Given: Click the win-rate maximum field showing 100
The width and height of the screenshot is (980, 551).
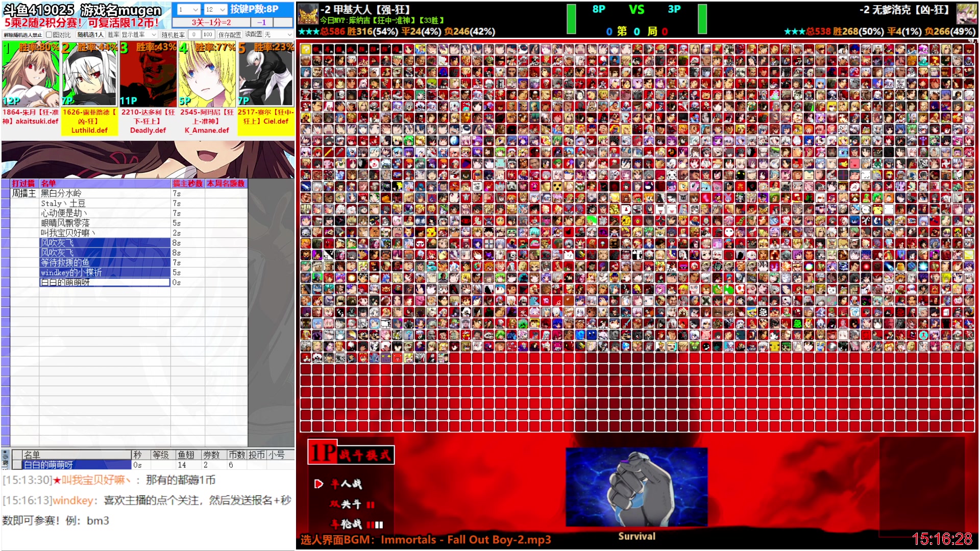Looking at the screenshot, I should click(x=208, y=35).
